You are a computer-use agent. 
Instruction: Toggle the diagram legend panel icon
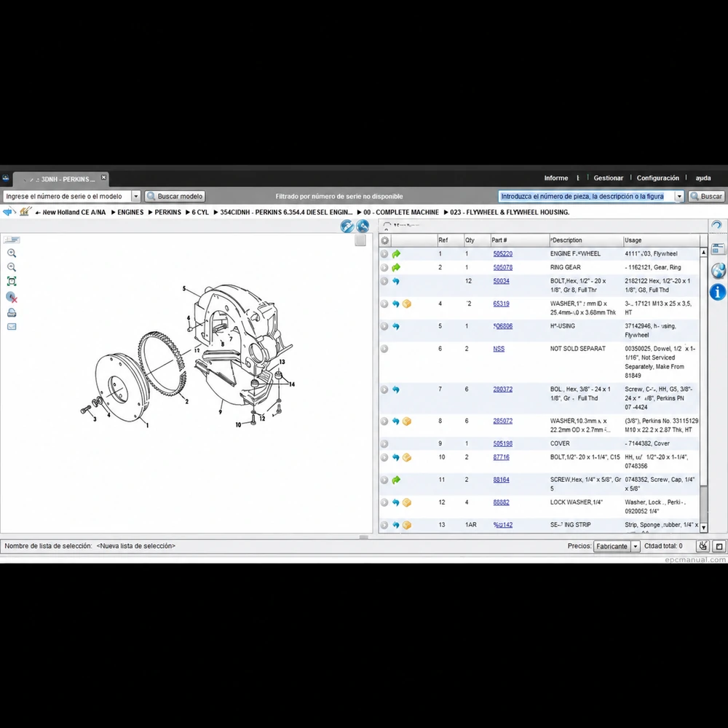pyautogui.click(x=12, y=240)
